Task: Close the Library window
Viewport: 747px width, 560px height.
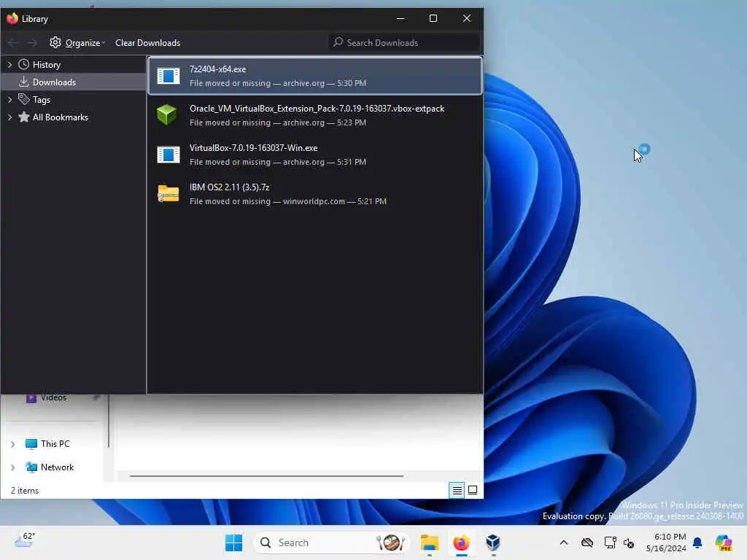Action: [x=466, y=18]
